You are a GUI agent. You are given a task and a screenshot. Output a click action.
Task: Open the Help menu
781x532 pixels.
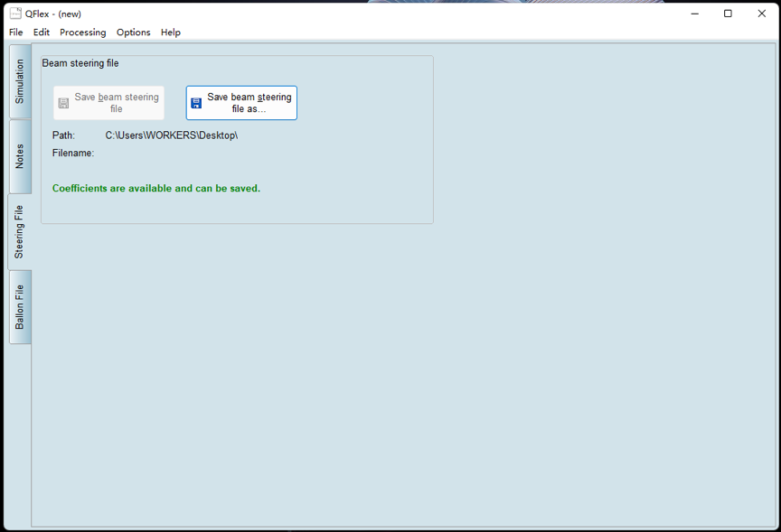(x=170, y=33)
